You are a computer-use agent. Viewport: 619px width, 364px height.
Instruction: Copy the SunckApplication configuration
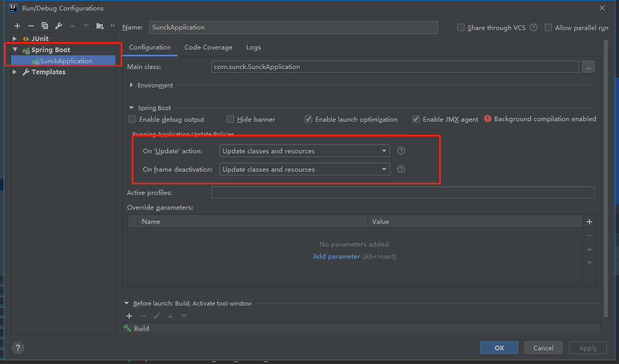(x=44, y=25)
